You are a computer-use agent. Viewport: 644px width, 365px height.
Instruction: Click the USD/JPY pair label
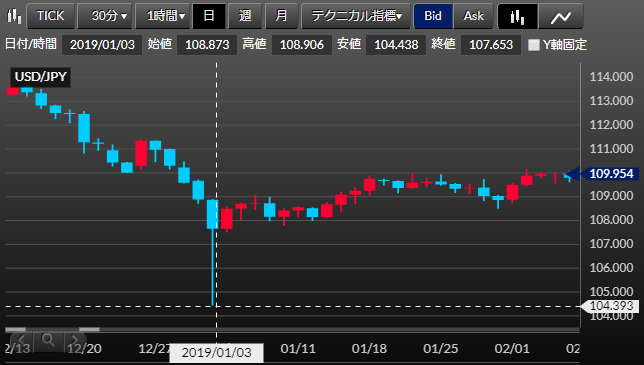click(x=40, y=77)
